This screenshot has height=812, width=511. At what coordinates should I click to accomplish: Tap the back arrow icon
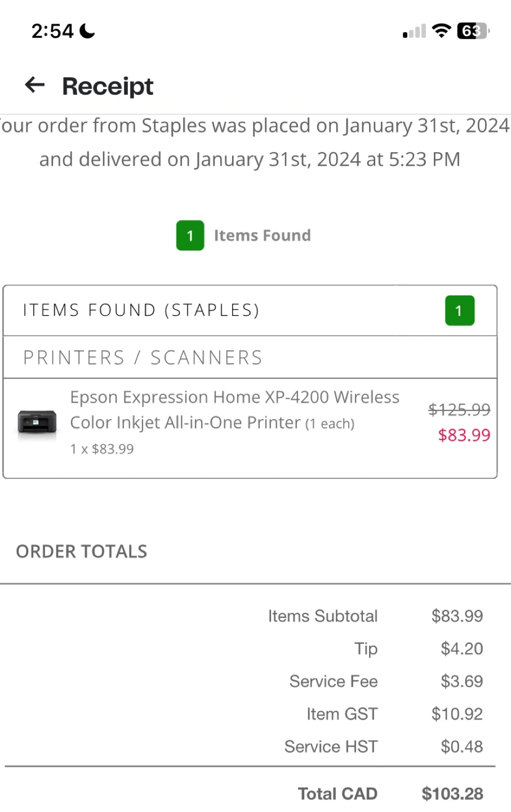point(35,85)
